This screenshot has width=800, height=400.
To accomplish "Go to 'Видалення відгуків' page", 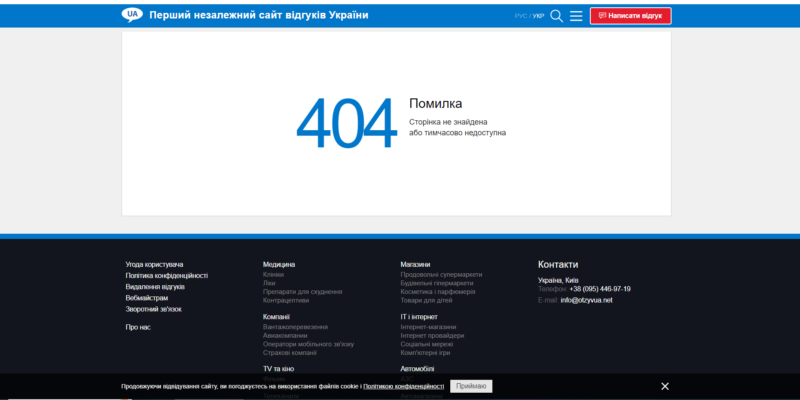I will (x=155, y=286).
